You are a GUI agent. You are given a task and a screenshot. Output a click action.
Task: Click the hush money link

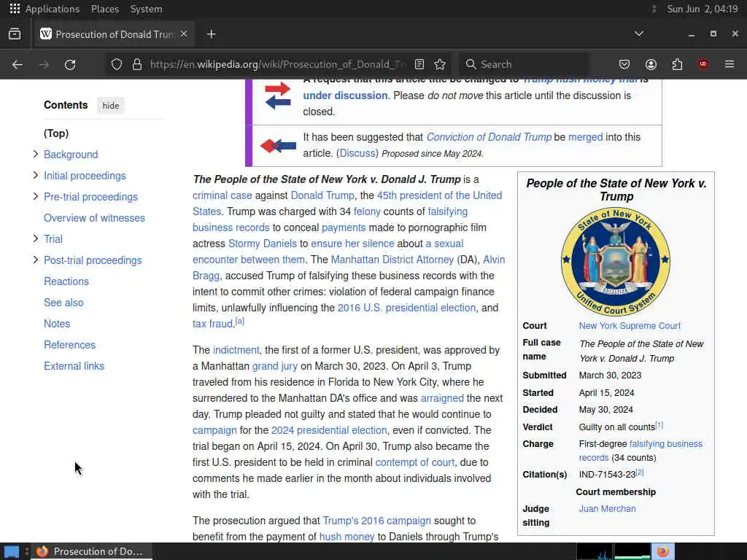coord(347,537)
